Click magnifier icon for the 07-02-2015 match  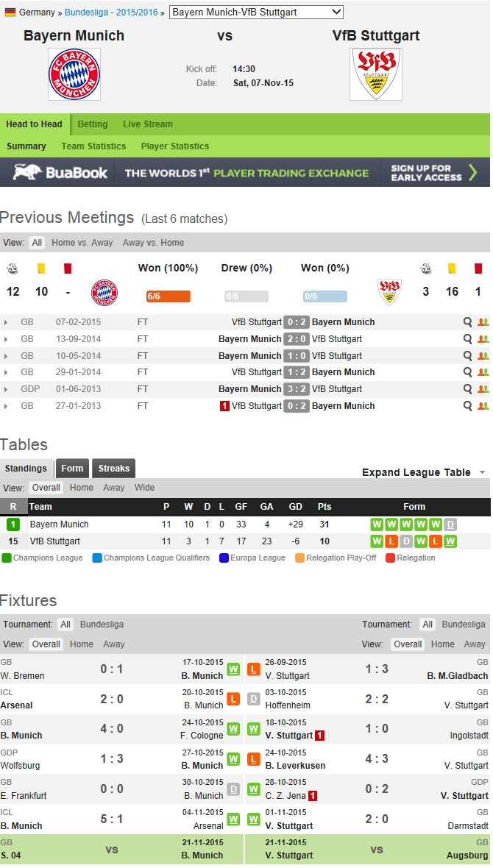(x=467, y=322)
